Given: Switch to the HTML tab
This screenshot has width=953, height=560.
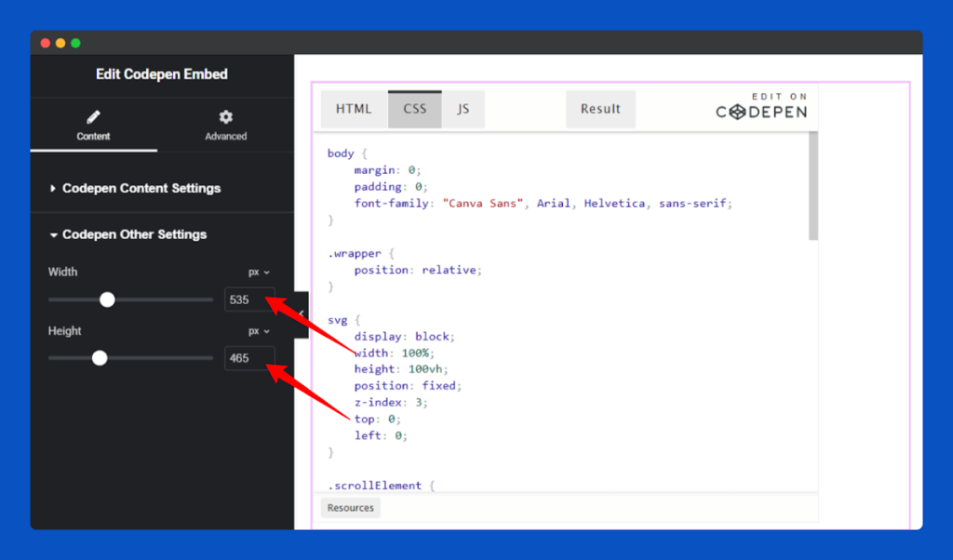Looking at the screenshot, I should [353, 108].
